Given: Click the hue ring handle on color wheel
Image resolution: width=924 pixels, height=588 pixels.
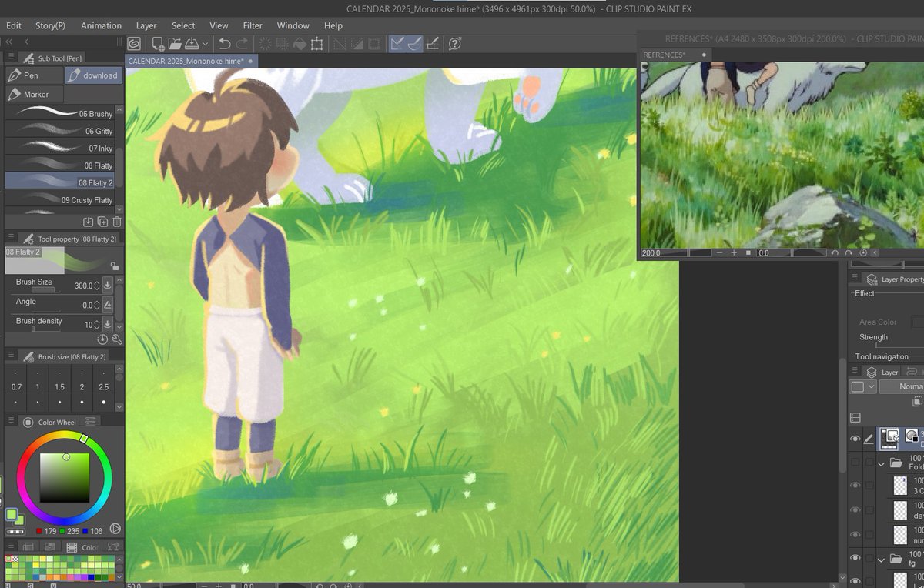Looking at the screenshot, I should coord(84,439).
